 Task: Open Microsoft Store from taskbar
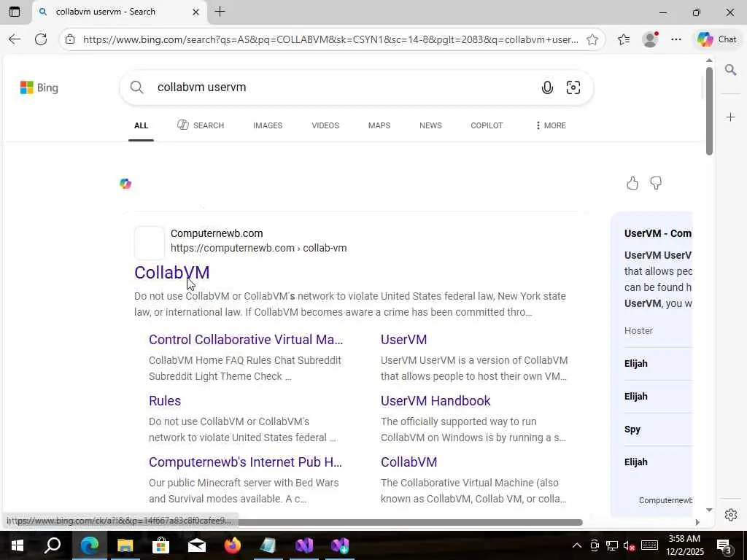point(160,545)
